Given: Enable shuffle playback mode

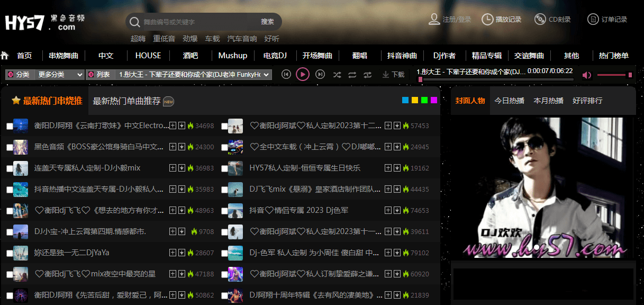Looking at the screenshot, I should [337, 75].
